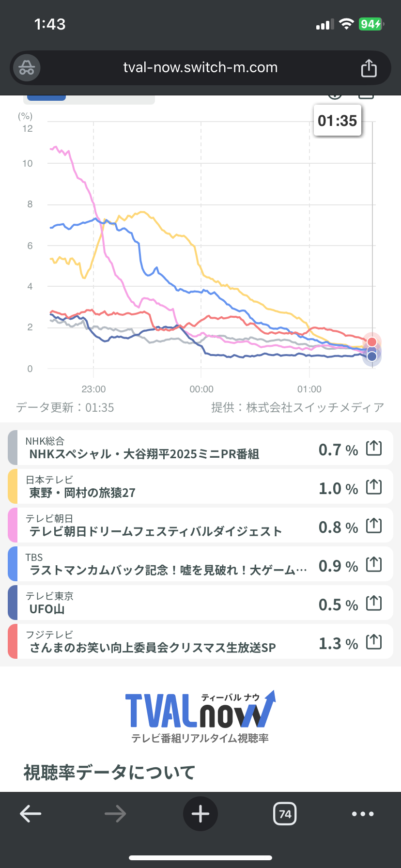The height and width of the screenshot is (868, 401).
Task: Tap the red フジテレビ data point on chart
Action: [372, 342]
